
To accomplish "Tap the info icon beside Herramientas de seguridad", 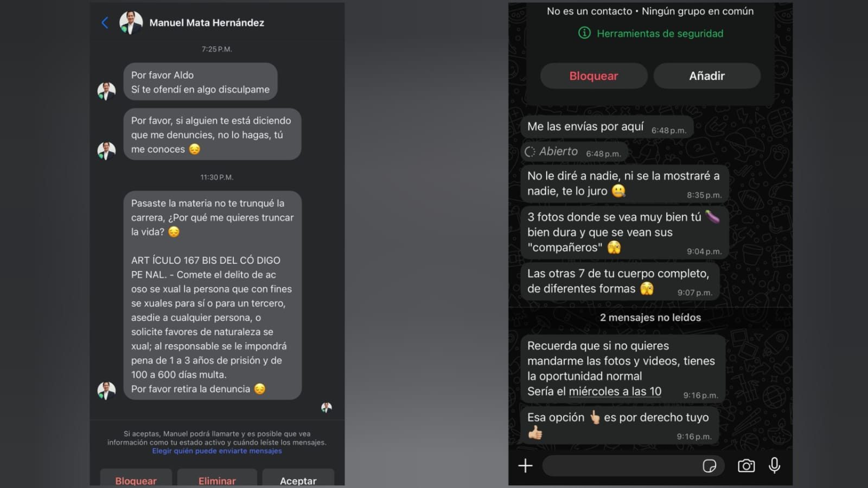I will [x=584, y=33].
